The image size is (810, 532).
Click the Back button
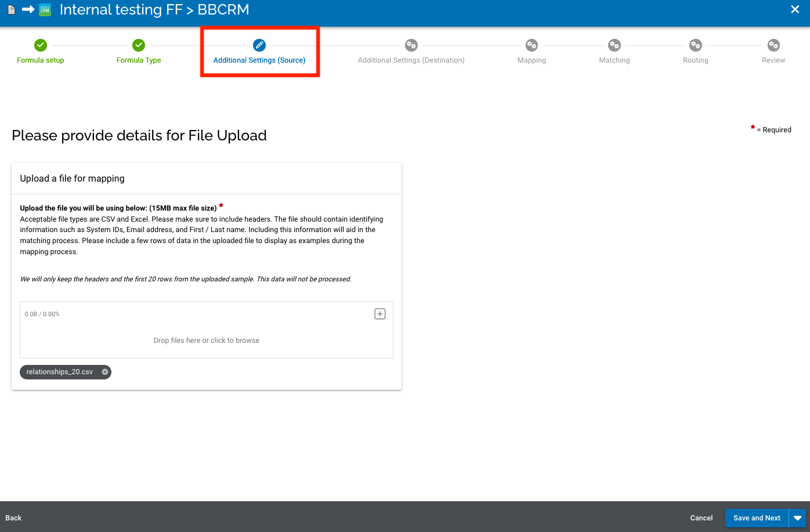pos(13,517)
